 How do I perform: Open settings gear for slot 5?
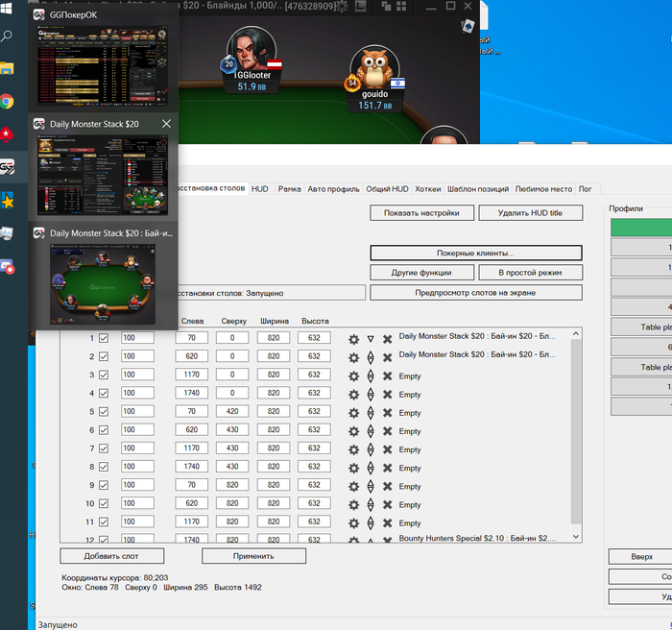[353, 413]
